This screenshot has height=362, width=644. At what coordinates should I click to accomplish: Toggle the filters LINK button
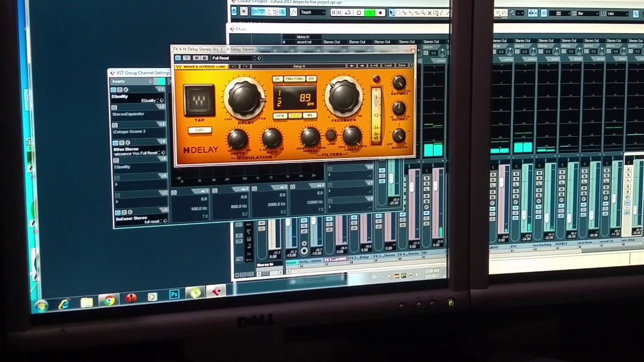pos(331,135)
